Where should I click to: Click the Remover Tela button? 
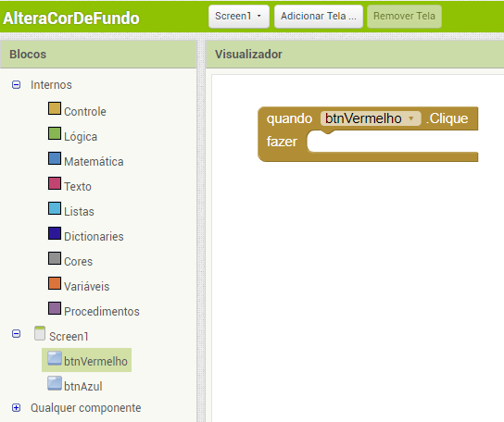pos(404,17)
